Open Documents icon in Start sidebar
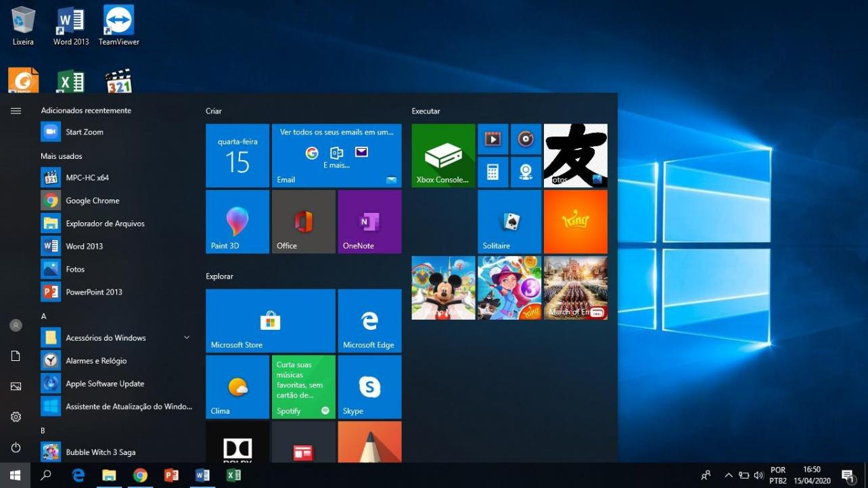The width and height of the screenshot is (868, 488). click(x=16, y=356)
